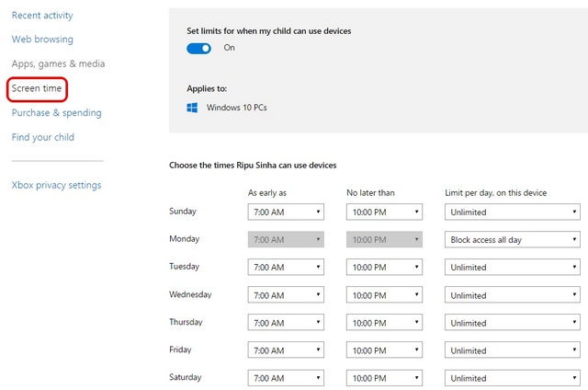The image size is (588, 390).
Task: Open Tuesday daily limit Unlimited dropdown
Action: click(513, 268)
